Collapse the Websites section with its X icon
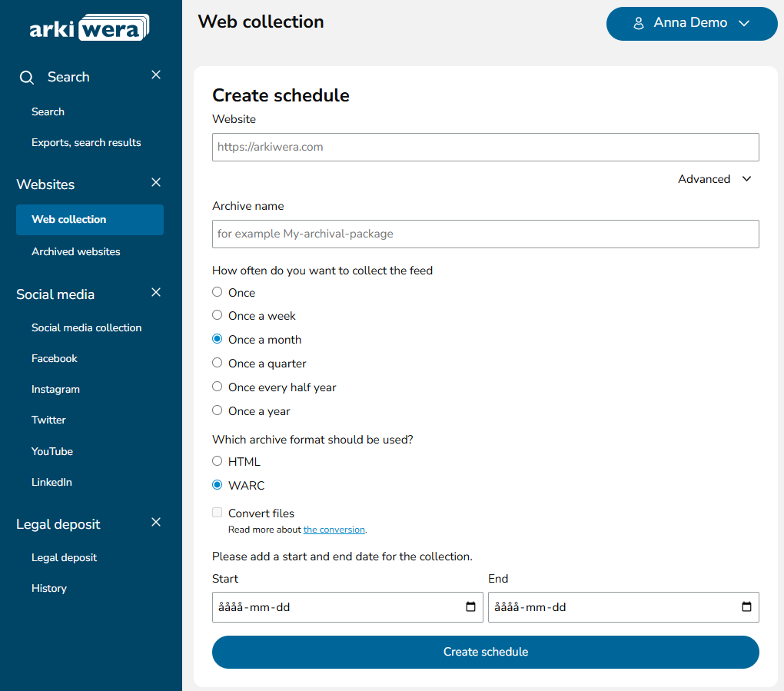 [156, 182]
